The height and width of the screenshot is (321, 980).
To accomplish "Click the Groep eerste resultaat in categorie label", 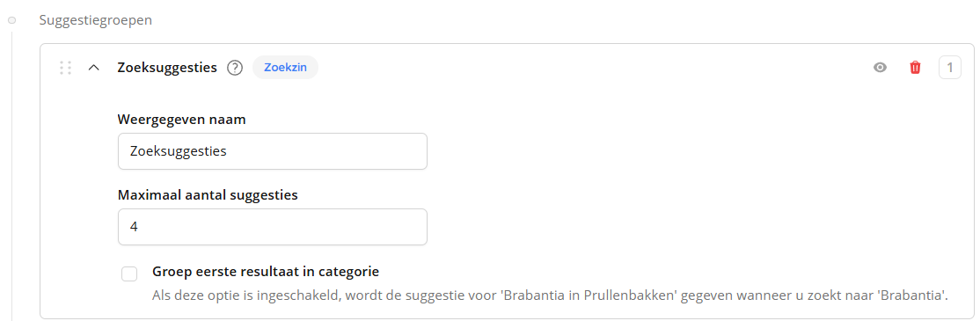I will 267,272.
